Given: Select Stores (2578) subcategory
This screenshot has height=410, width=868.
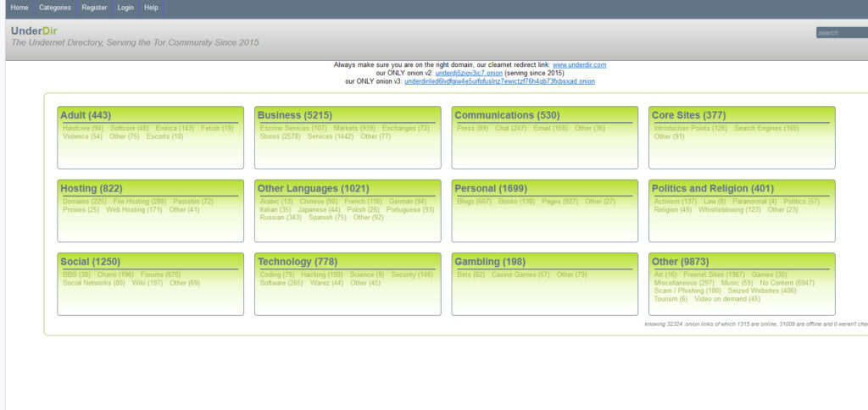Looking at the screenshot, I should point(280,136).
